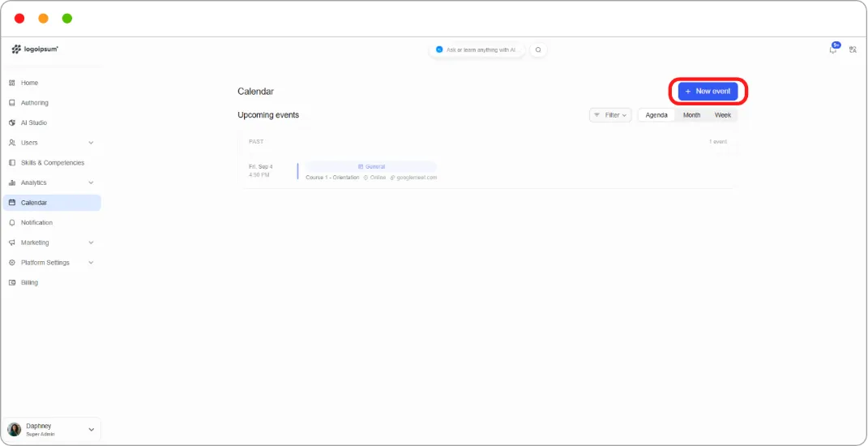Select Calendar in the sidebar

52,202
